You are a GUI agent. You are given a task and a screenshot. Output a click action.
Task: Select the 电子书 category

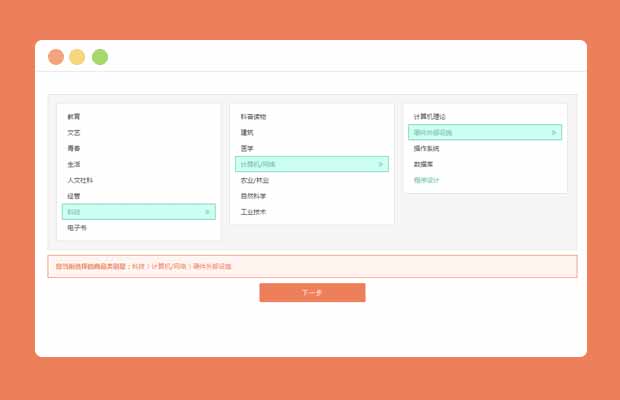point(77,228)
